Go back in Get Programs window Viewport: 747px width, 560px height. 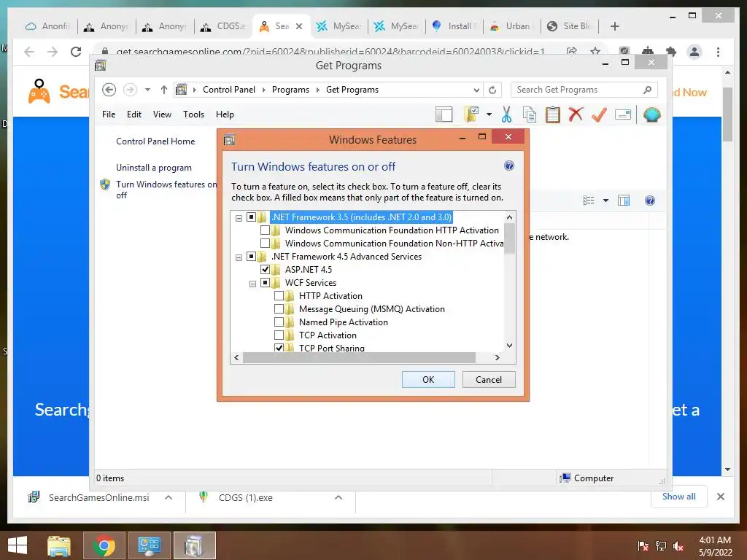coord(109,90)
